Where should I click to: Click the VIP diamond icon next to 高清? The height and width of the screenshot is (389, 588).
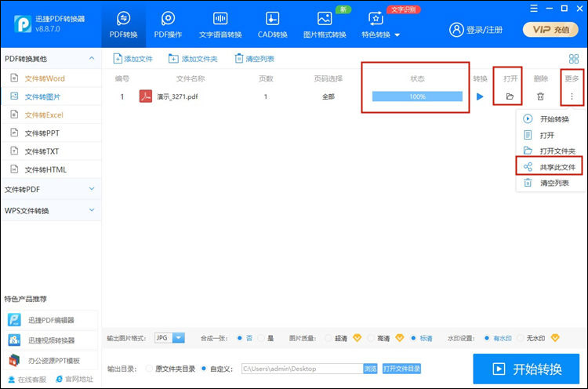[400, 338]
